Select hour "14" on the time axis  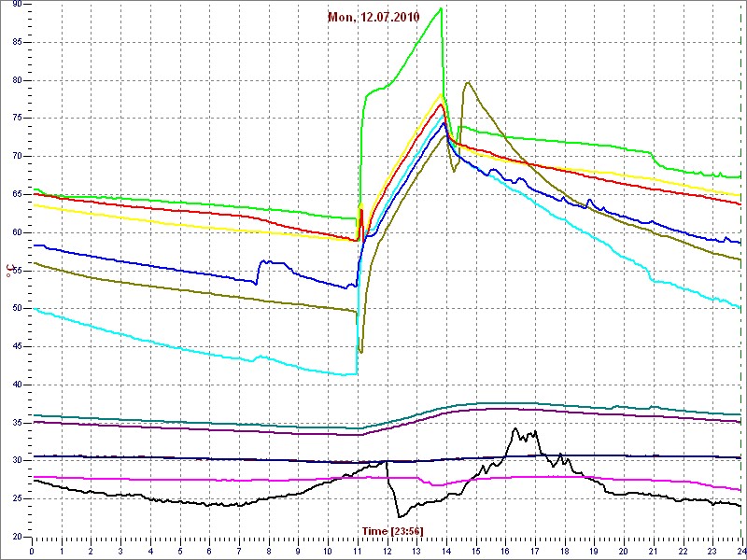click(445, 551)
